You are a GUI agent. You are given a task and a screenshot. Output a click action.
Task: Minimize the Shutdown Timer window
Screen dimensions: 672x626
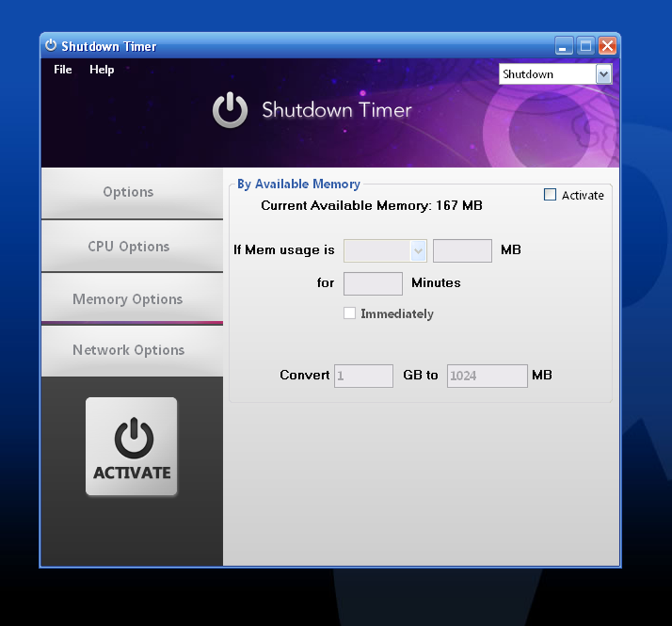[x=563, y=45]
